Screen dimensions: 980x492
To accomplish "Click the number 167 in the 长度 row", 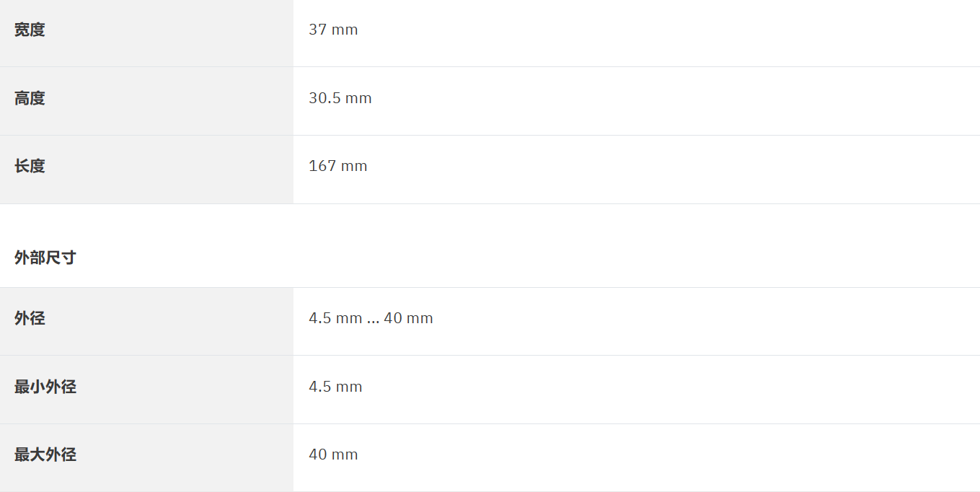I will (322, 167).
